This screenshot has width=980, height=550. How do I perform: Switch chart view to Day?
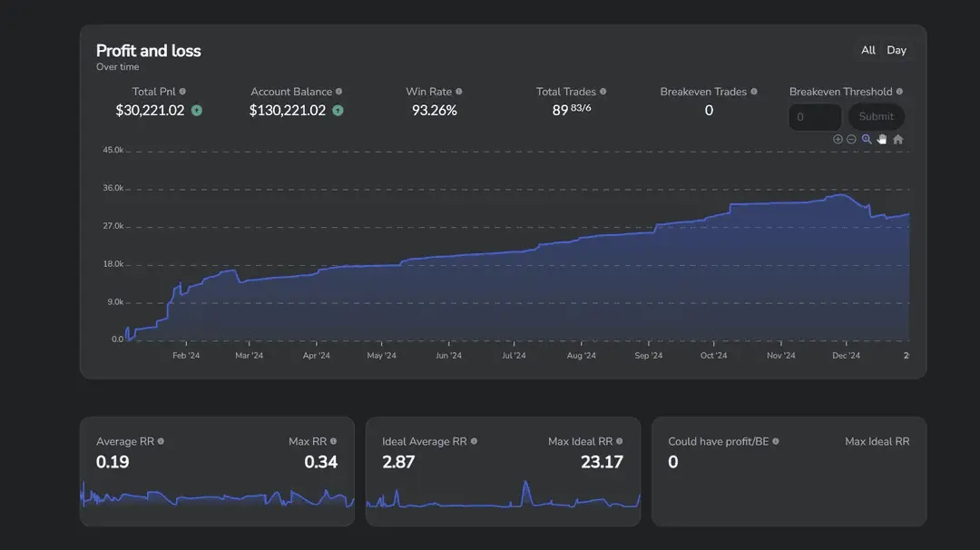pyautogui.click(x=897, y=50)
